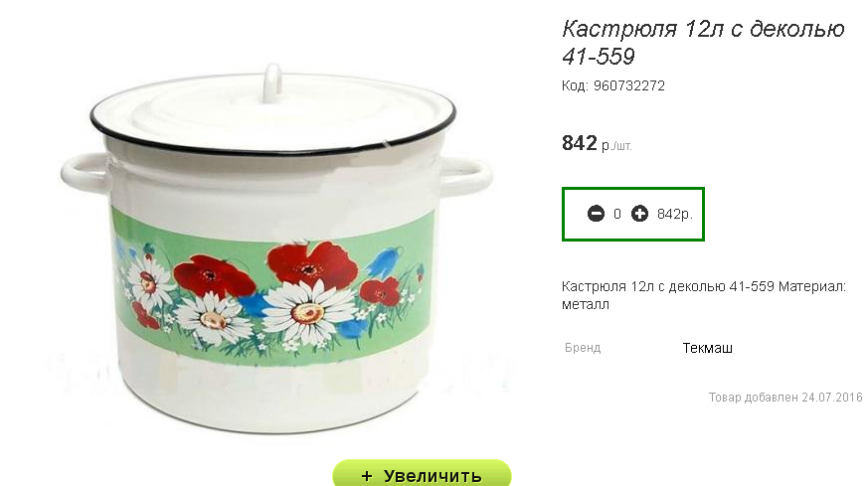Increase quantity with the plus icon
Image resolution: width=868 pixels, height=486 pixels.
[639, 213]
